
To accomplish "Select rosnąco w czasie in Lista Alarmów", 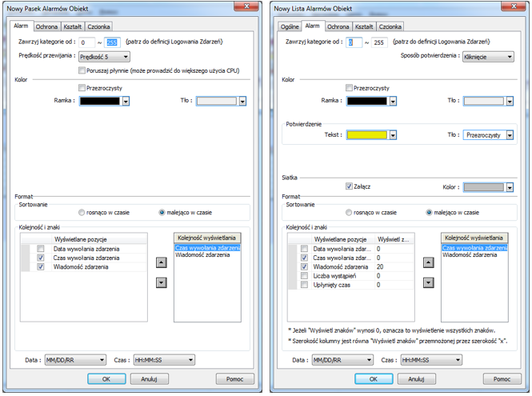I will point(349,213).
